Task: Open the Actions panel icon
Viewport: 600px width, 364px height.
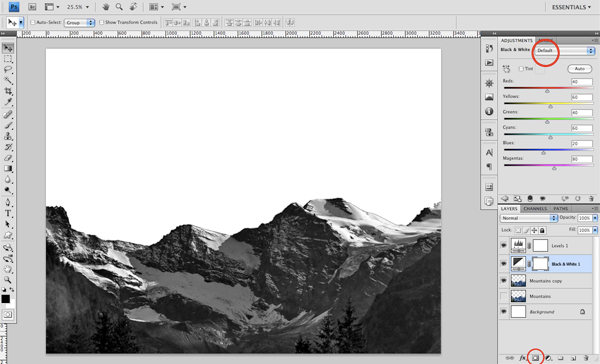Action: [x=489, y=62]
